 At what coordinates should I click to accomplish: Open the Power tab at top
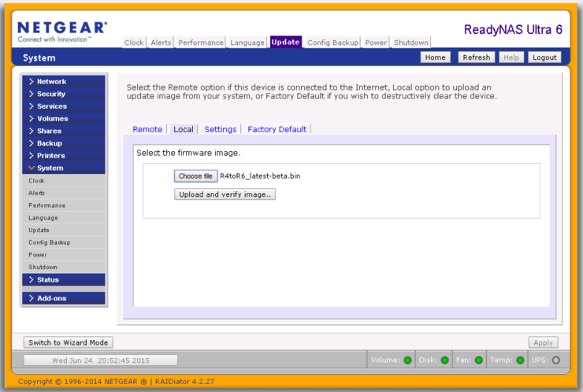[x=376, y=43]
